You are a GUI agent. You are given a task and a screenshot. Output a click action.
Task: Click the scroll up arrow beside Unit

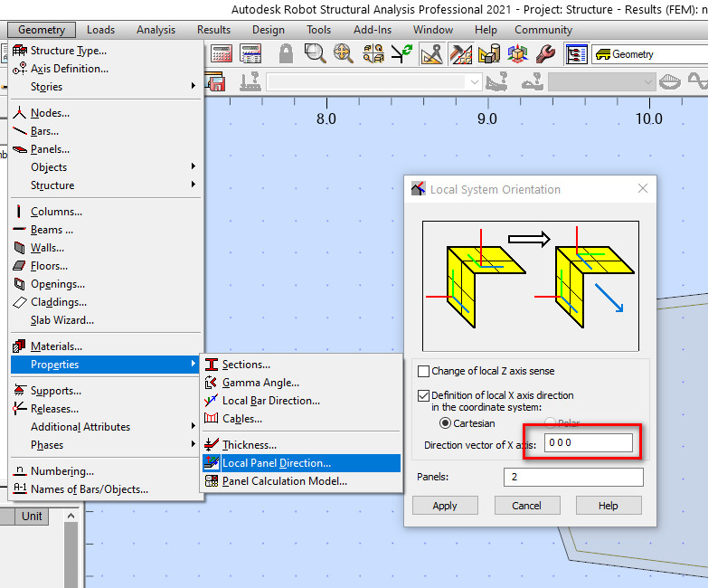point(71,516)
